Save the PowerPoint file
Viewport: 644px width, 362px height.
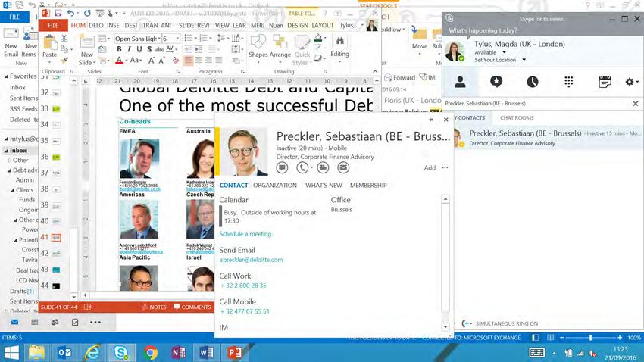58,14
